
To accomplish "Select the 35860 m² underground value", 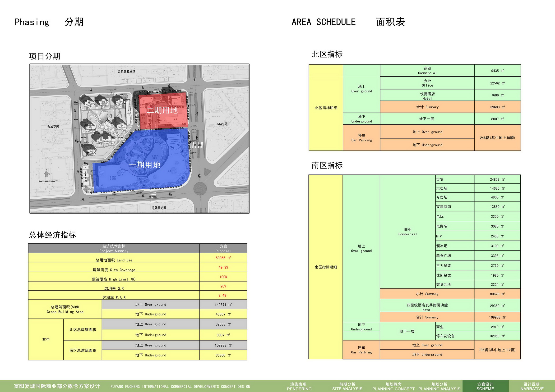I will pos(223,355).
